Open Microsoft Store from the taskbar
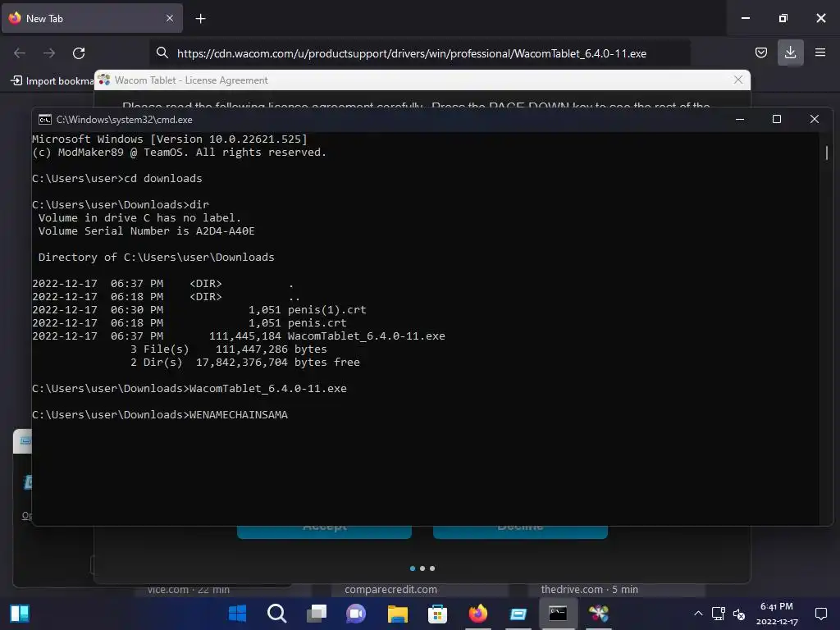Screen dimensions: 840x630 [x=437, y=614]
